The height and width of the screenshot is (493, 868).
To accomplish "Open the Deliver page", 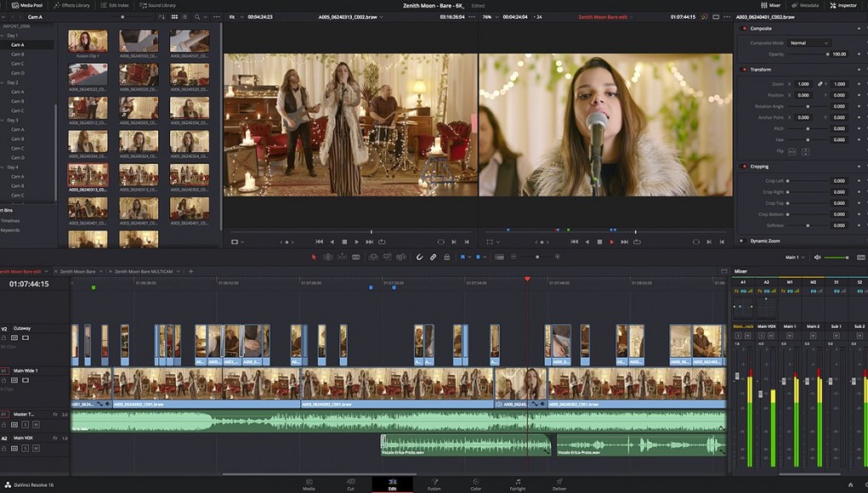I will coord(559,484).
